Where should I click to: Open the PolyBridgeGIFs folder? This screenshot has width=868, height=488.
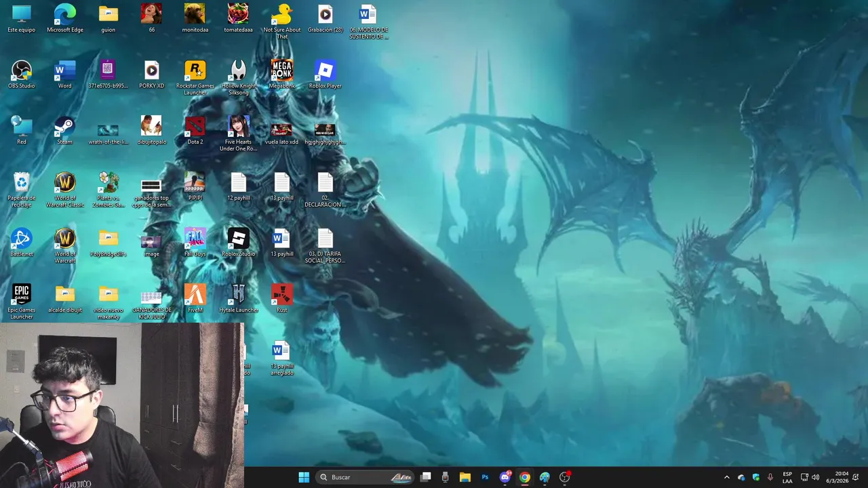tap(108, 243)
